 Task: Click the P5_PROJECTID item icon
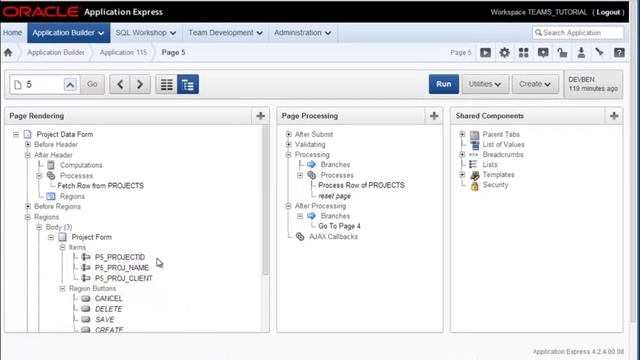tap(86, 257)
